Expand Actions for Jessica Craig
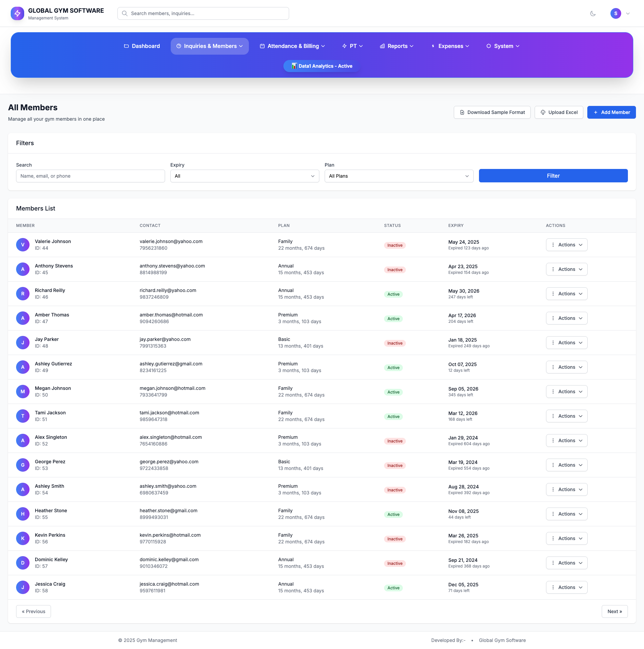The image size is (644, 649). click(x=567, y=587)
